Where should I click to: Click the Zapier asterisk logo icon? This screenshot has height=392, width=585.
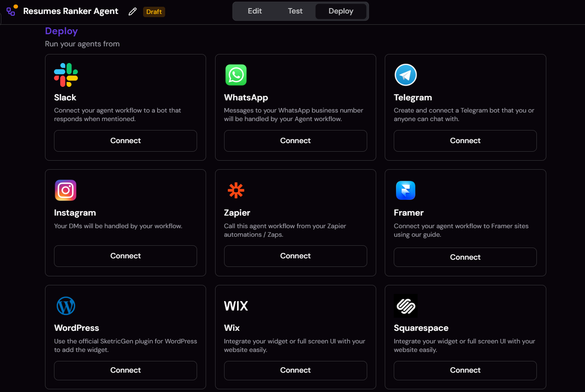point(236,190)
